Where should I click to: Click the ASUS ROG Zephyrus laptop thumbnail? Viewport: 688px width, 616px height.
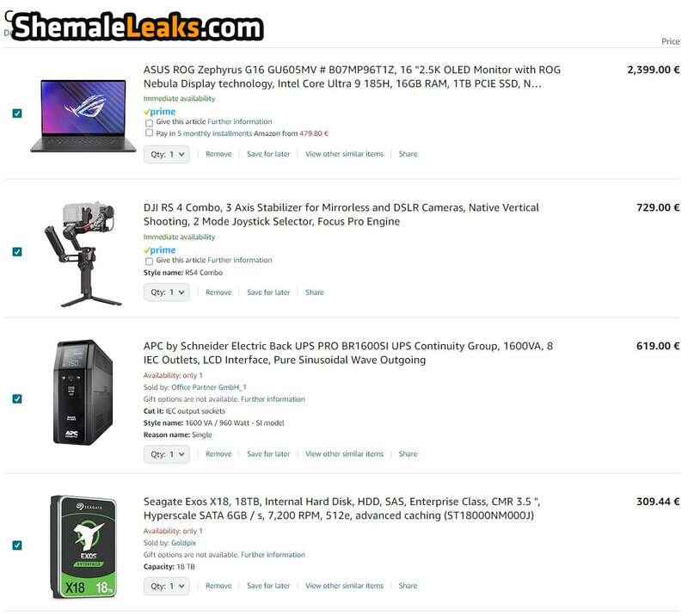(83, 115)
